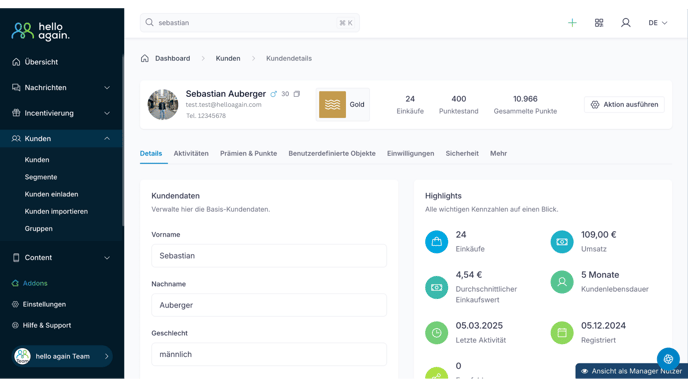Click the Gold tier badge icon

point(332,104)
